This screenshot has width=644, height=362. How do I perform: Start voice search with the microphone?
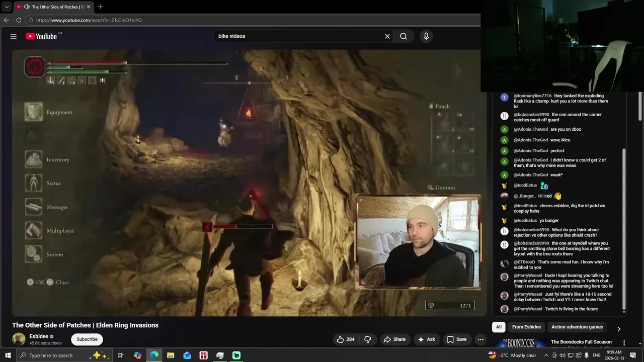[x=426, y=36]
